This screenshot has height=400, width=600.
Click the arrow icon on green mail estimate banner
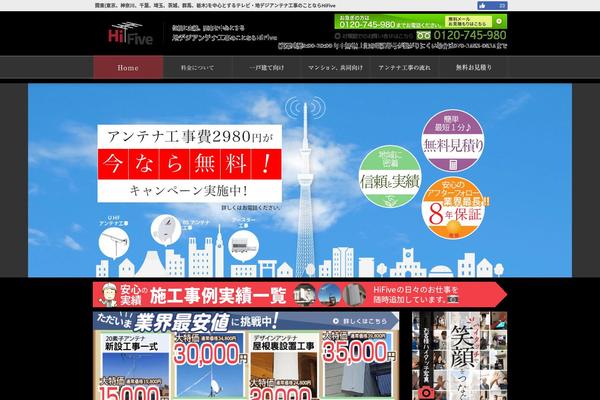tap(499, 21)
